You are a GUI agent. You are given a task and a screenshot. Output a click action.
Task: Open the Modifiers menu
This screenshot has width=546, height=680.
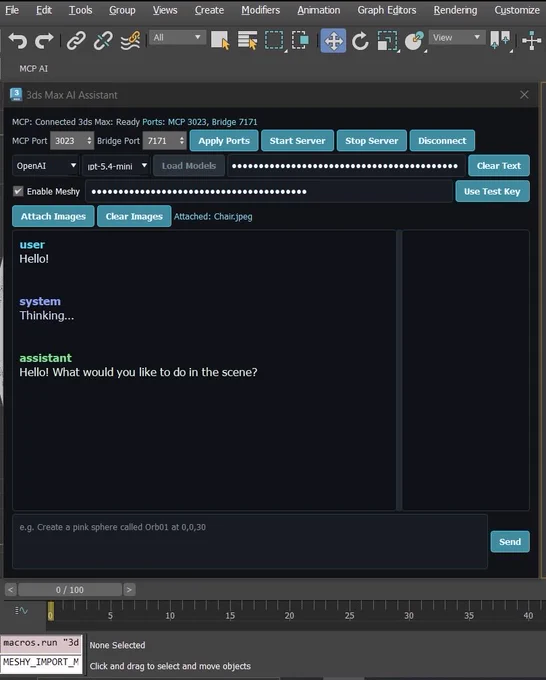coord(260,10)
